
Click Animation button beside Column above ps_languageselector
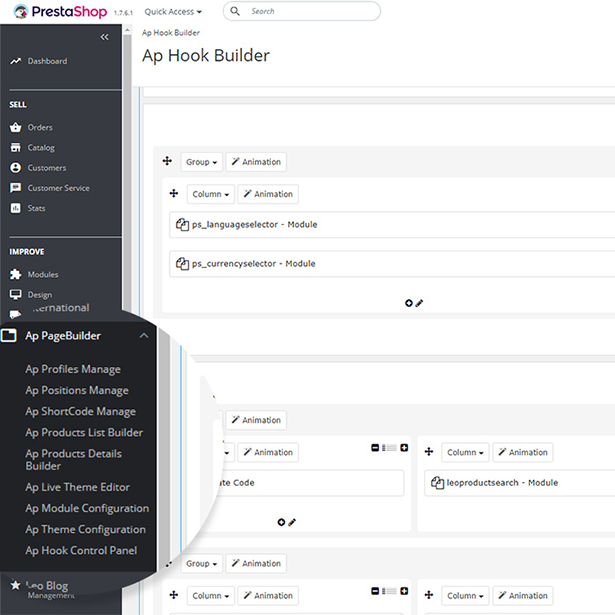tap(268, 194)
